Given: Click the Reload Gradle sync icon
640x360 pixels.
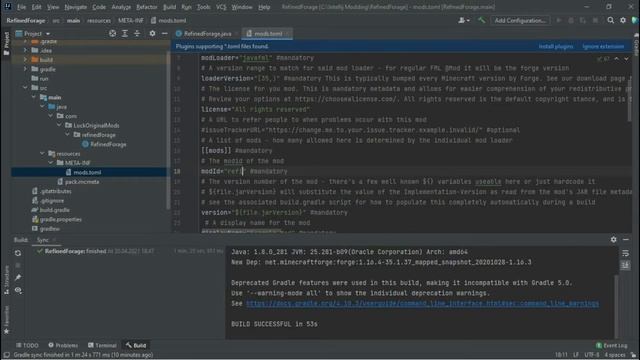Looking at the screenshot, I should [x=18, y=253].
